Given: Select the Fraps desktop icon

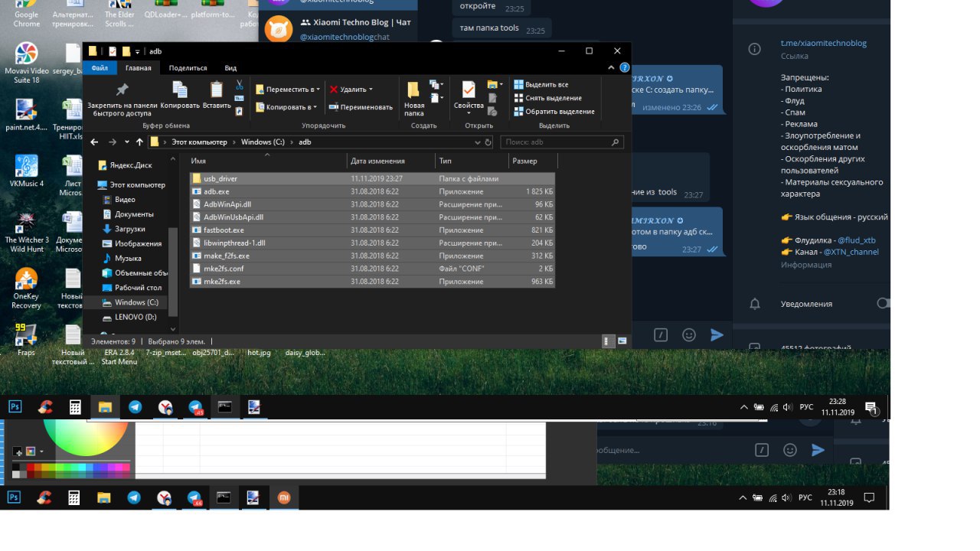Looking at the screenshot, I should [x=26, y=340].
